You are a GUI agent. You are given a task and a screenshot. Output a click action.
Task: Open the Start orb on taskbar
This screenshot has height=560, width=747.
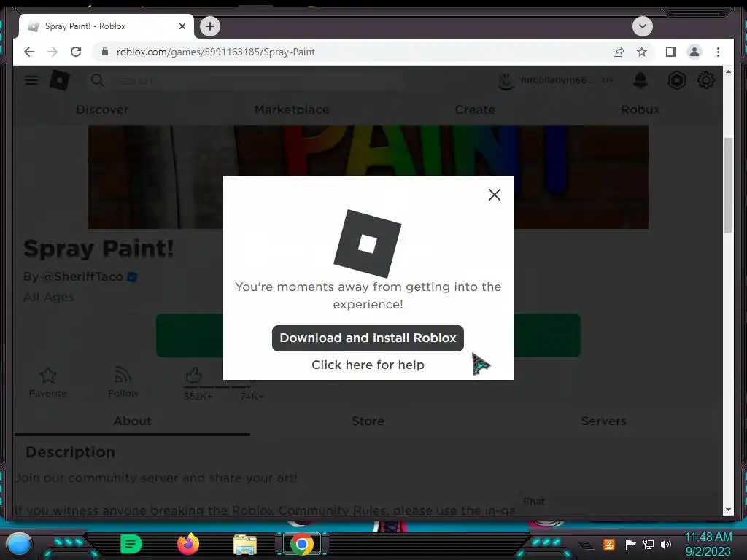click(18, 543)
